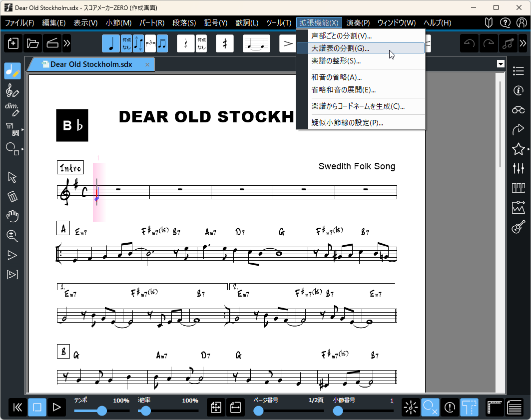Viewport: 531px width, 420px height.
Task: Open the document tab list dropdown
Action: tap(501, 64)
